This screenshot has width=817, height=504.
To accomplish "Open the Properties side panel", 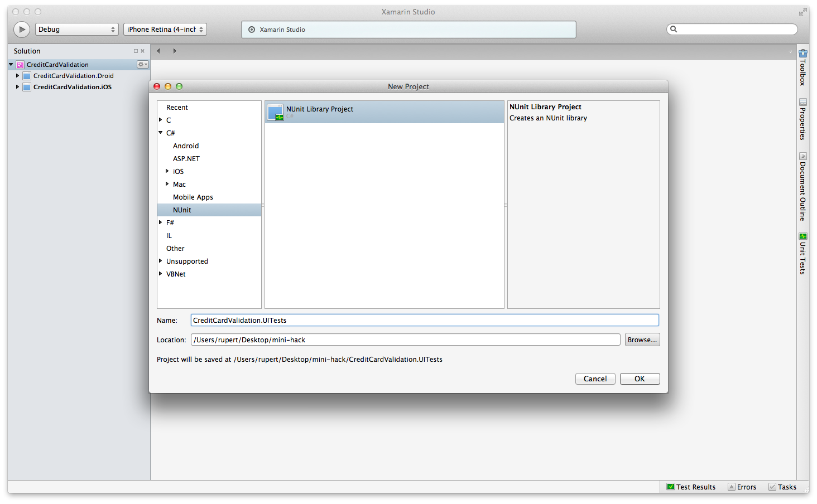I will (x=802, y=119).
